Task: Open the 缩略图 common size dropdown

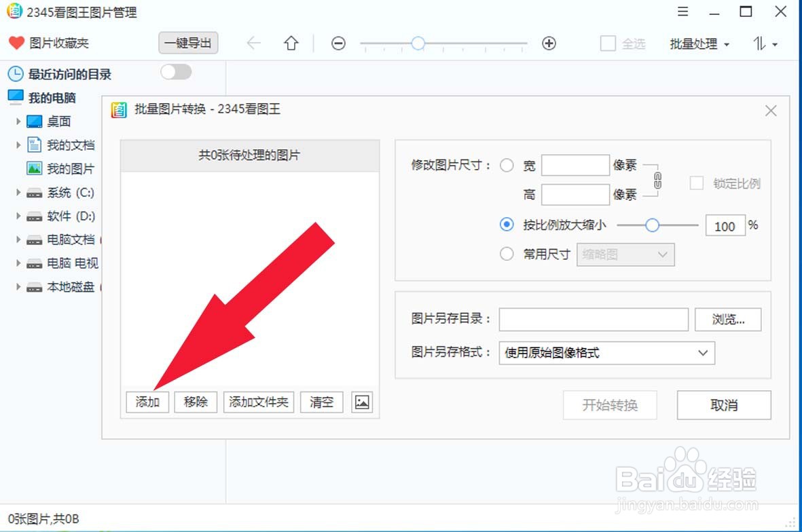Action: [x=625, y=254]
